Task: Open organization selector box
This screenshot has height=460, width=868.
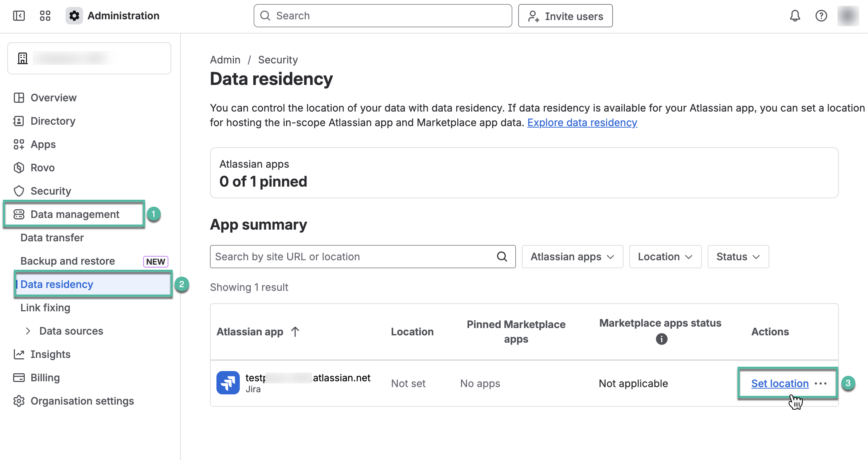Action: (x=89, y=58)
